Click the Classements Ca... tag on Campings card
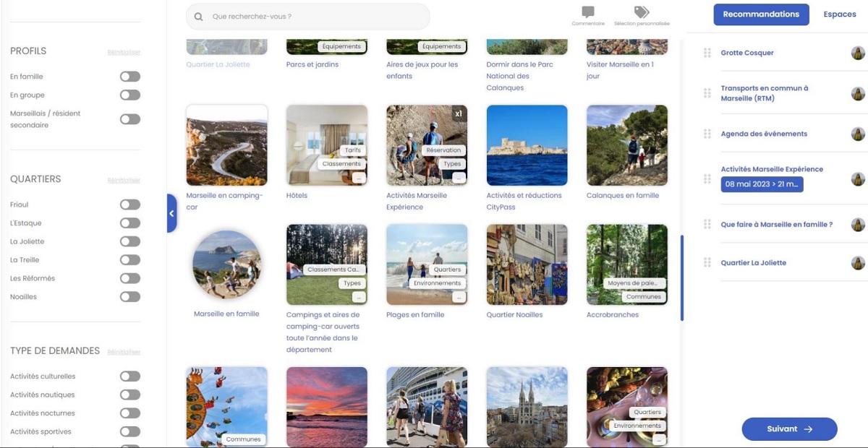The image size is (868, 448). tap(333, 270)
